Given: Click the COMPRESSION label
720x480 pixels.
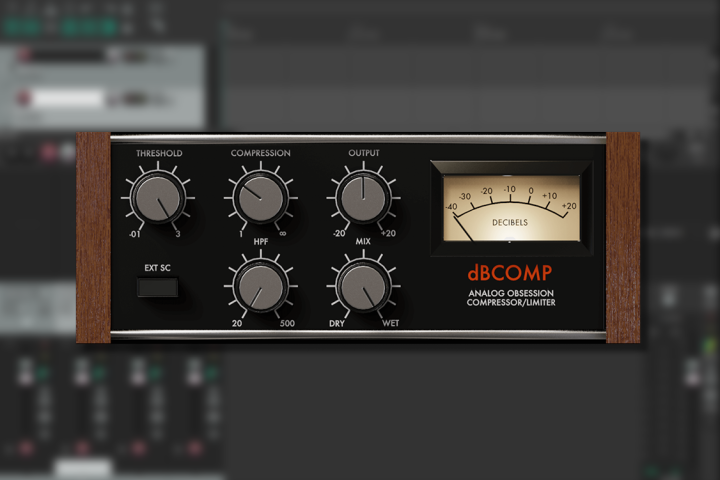Looking at the screenshot, I should [x=260, y=153].
